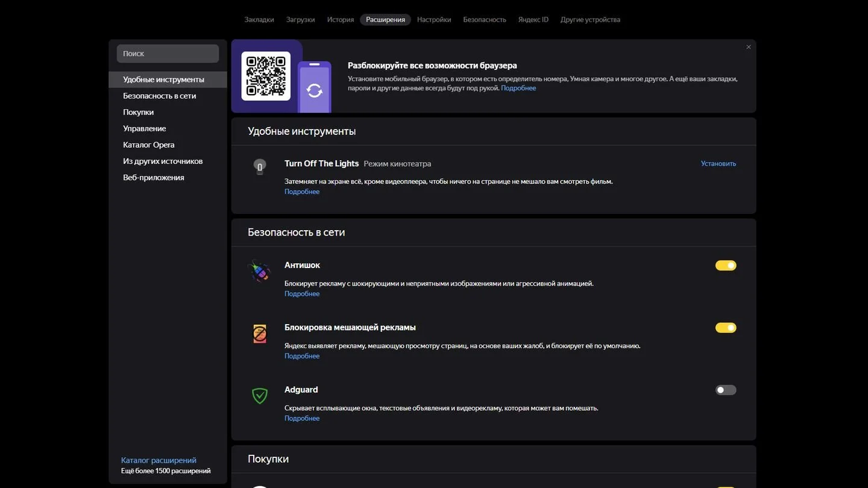Open the Закладки tab
Screen dimensions: 868x488
pyautogui.click(x=259, y=20)
